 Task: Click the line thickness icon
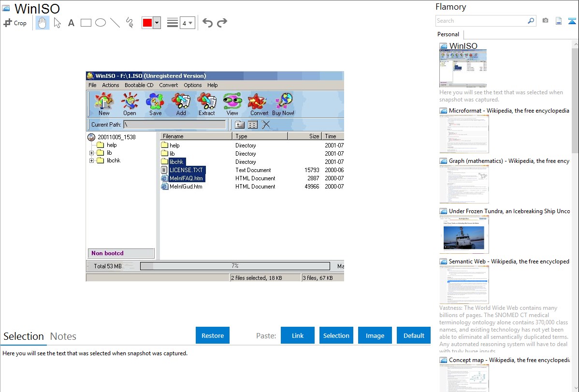(173, 23)
